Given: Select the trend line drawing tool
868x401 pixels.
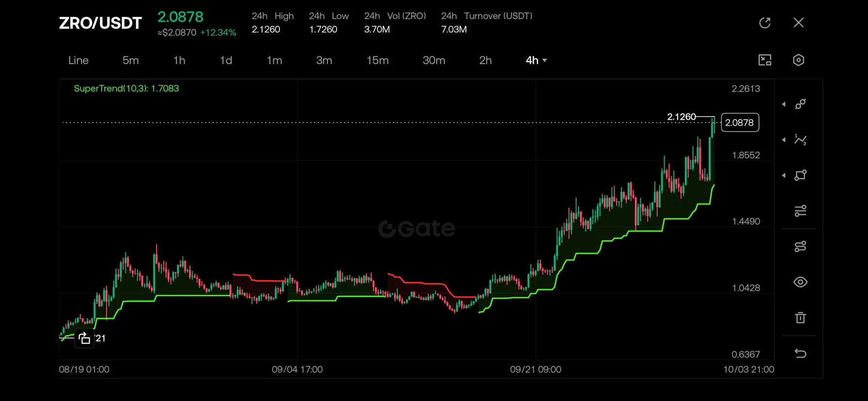Looking at the screenshot, I should point(801,104).
